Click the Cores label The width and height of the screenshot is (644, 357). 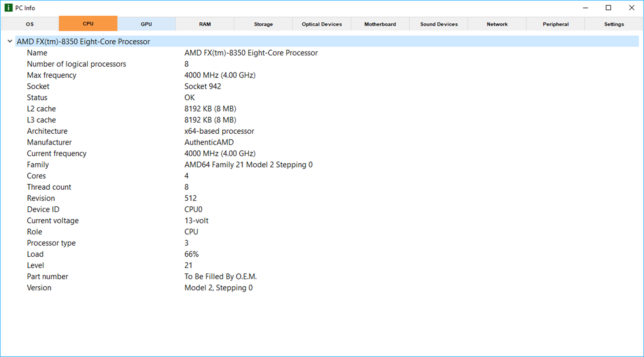36,176
